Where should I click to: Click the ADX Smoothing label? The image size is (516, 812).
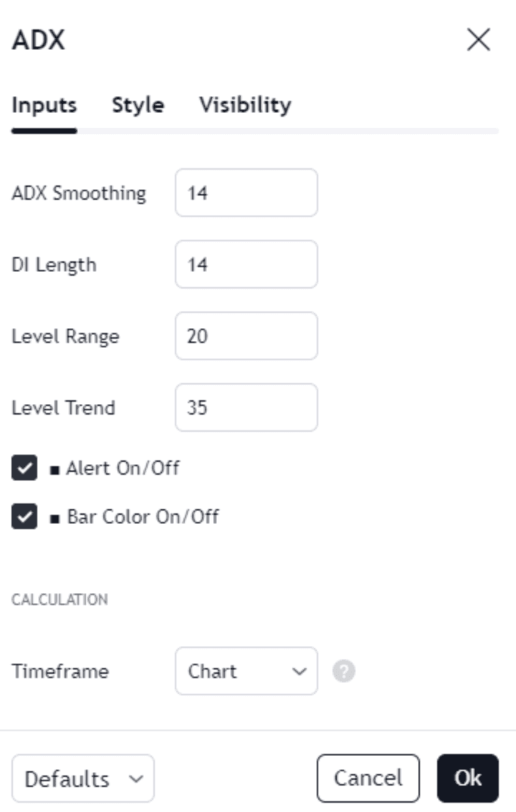click(x=79, y=193)
